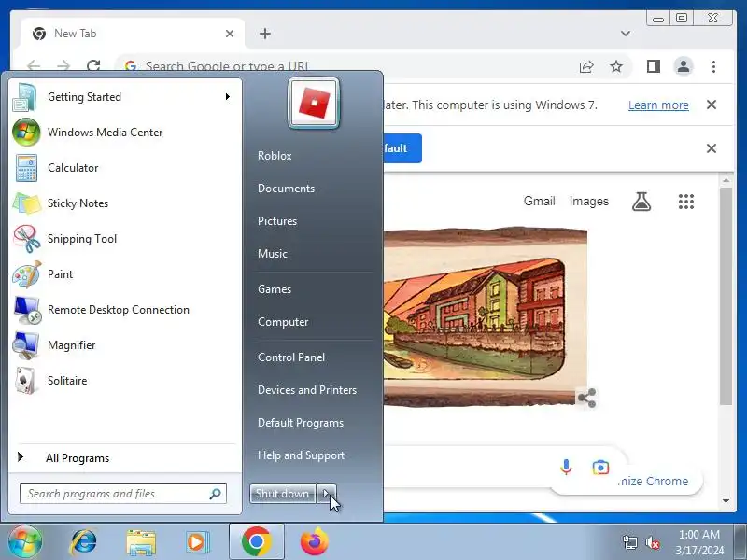This screenshot has height=560, width=747.
Task: Open the Google apps grid
Action: [x=686, y=202]
